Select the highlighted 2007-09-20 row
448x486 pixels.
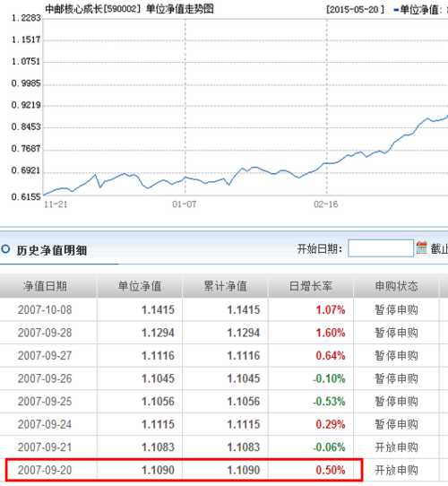click(x=184, y=470)
